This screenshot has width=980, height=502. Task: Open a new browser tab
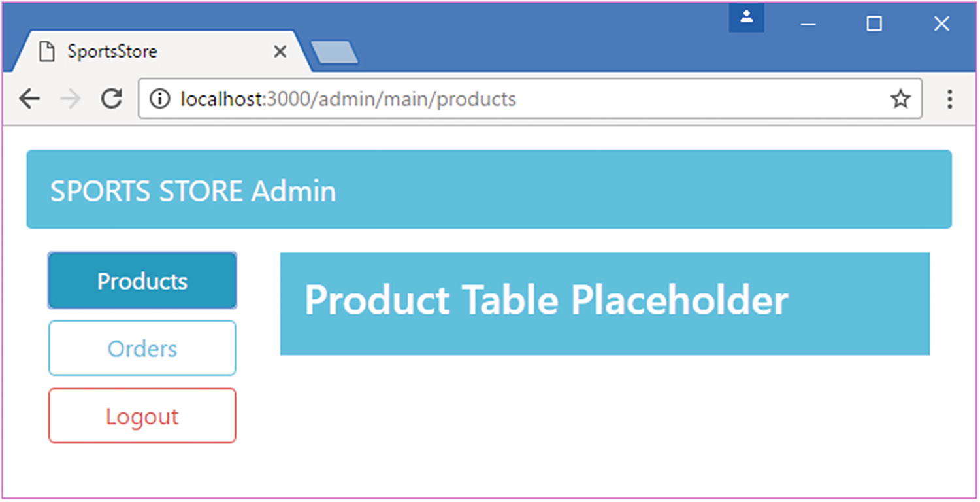click(x=335, y=52)
